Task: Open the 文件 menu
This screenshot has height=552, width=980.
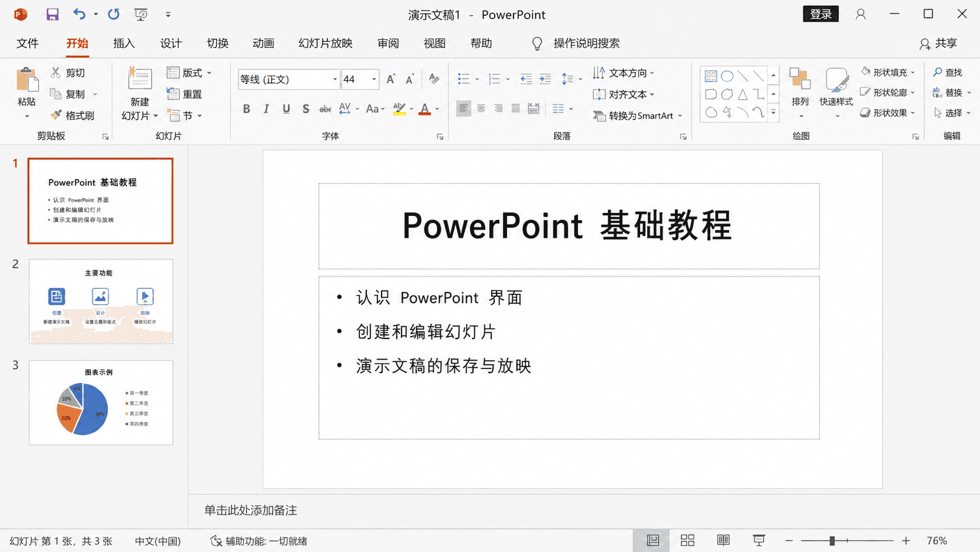Action: click(x=27, y=43)
